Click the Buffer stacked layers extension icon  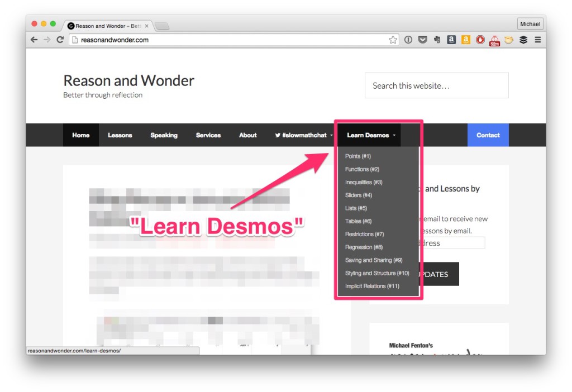click(523, 40)
